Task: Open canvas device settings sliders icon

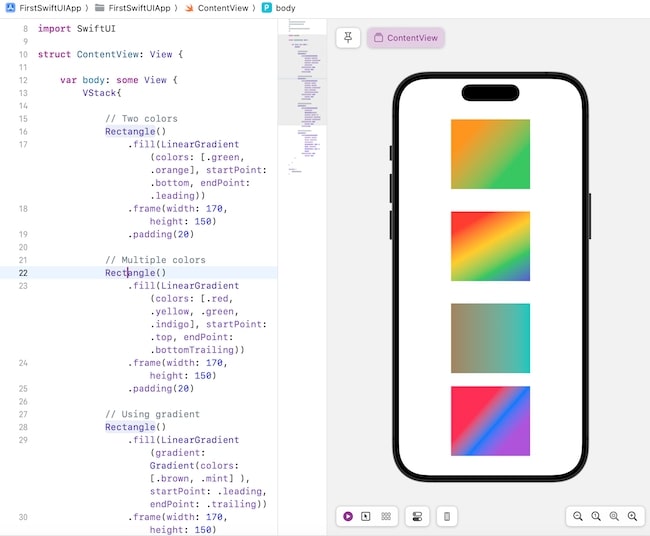Action: pos(417,516)
